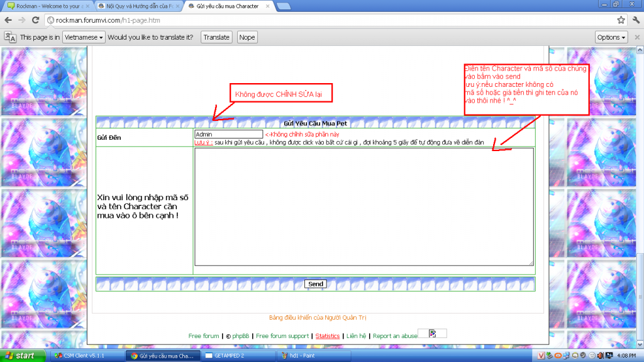The image size is (644, 362).
Task: Open the Windows start menu
Action: pos(23,356)
